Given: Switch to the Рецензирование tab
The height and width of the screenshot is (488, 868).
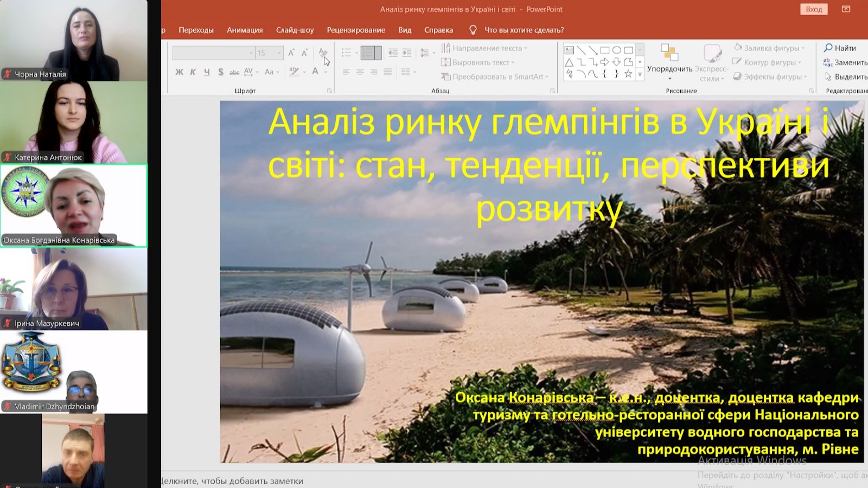Looking at the screenshot, I should [x=356, y=30].
